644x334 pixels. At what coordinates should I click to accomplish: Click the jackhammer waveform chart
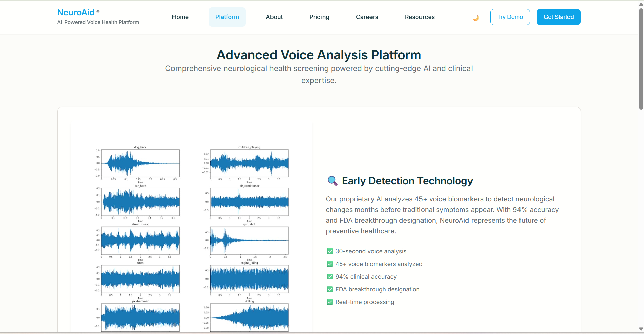click(x=140, y=318)
